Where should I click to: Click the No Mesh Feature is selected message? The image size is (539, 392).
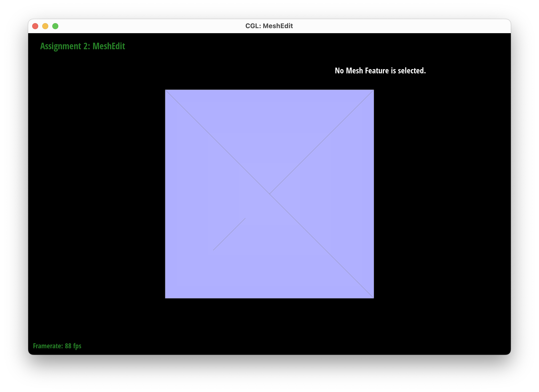380,71
